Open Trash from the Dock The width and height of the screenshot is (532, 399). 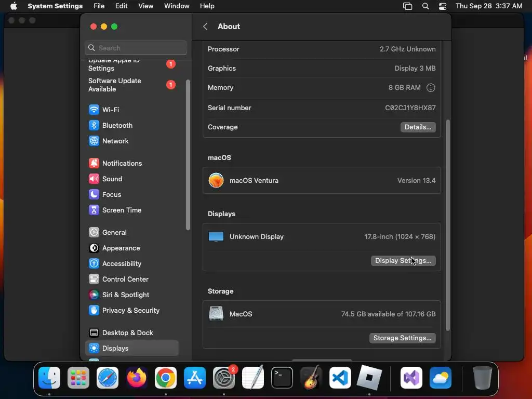pos(482,378)
